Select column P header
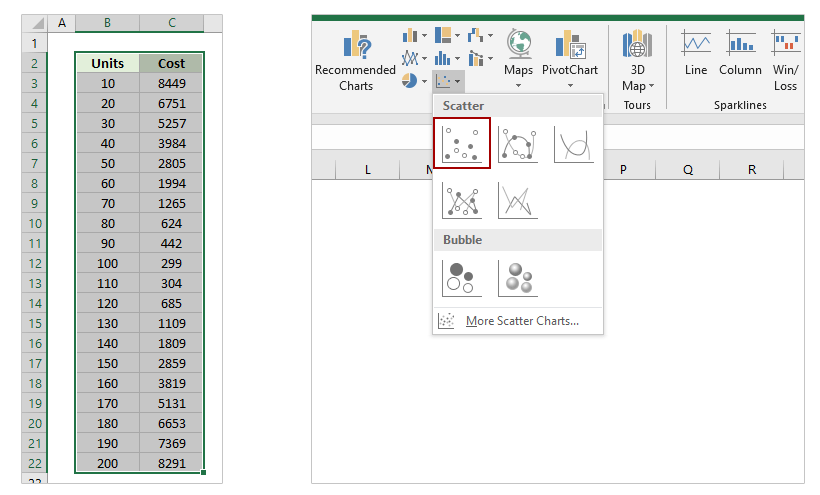This screenshot has height=495, width=820. point(623,169)
